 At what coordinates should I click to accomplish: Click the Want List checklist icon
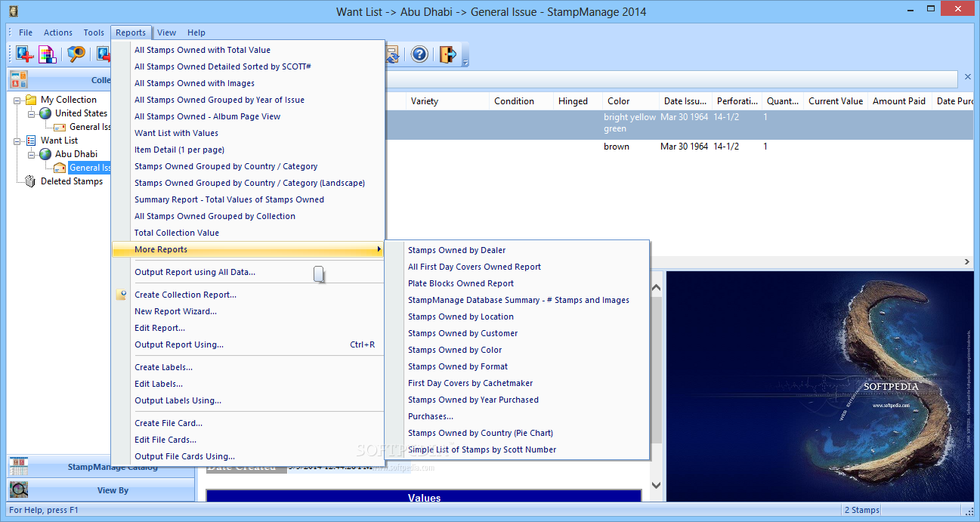(x=31, y=141)
